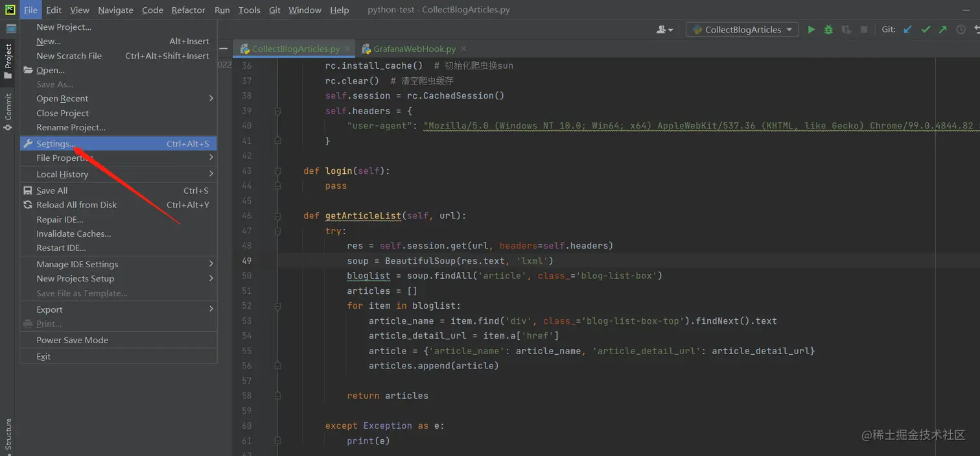The width and height of the screenshot is (980, 456).
Task: Run the CollectBlogArticles configuration
Action: 811,30
